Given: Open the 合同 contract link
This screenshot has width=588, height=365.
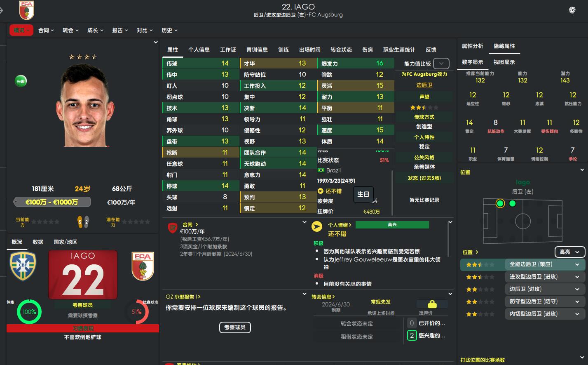Looking at the screenshot, I should tap(190, 225).
